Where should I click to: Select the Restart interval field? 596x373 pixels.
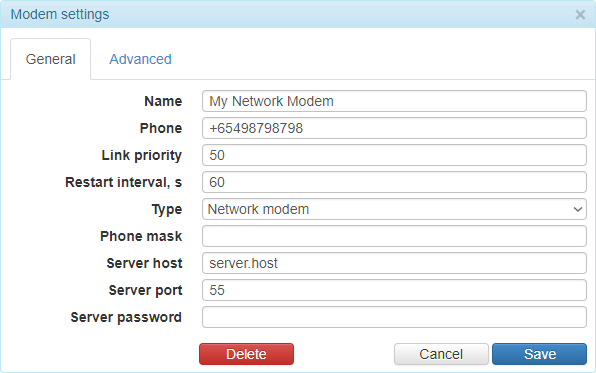pos(394,182)
